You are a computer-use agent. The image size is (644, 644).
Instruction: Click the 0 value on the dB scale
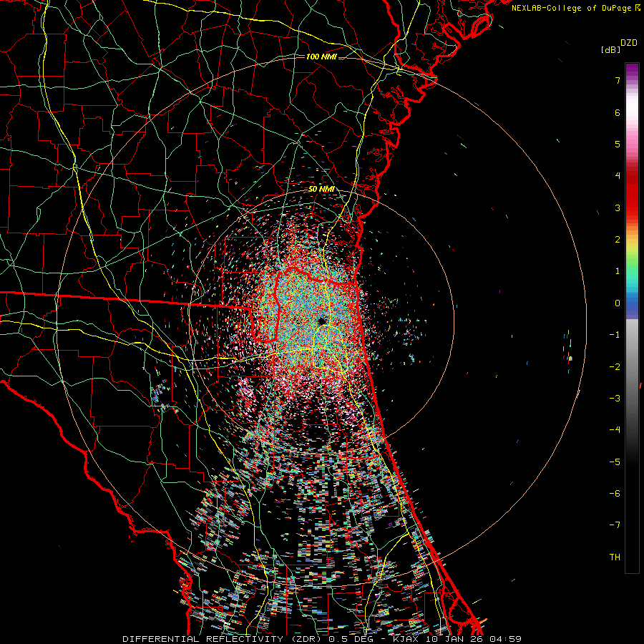coord(618,303)
